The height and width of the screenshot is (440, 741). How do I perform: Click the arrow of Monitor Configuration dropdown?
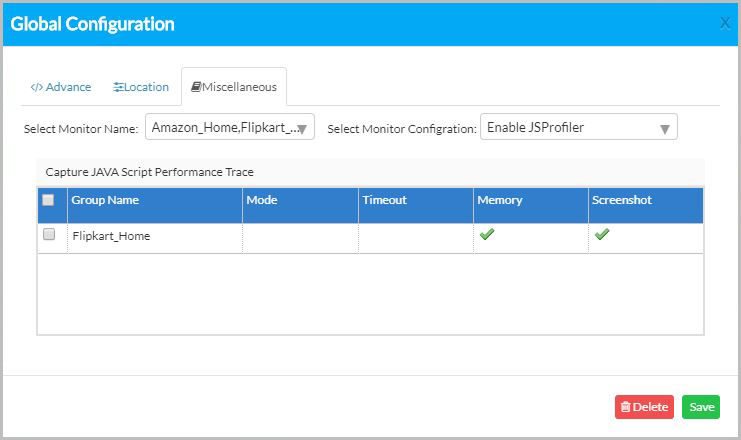664,129
